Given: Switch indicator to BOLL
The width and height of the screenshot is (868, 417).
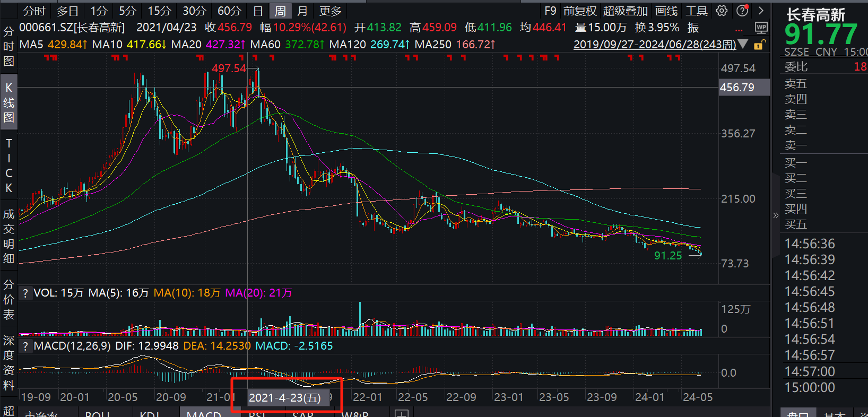Looking at the screenshot, I should coord(97,414).
